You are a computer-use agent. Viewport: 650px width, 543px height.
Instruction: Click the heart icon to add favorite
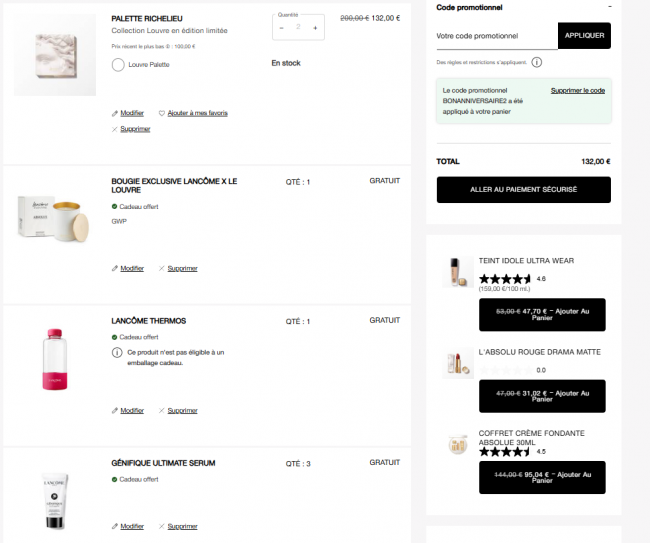(x=162, y=113)
